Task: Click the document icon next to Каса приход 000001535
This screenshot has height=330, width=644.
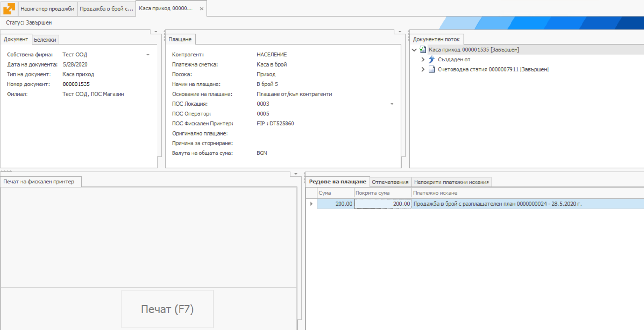Action: (423, 49)
